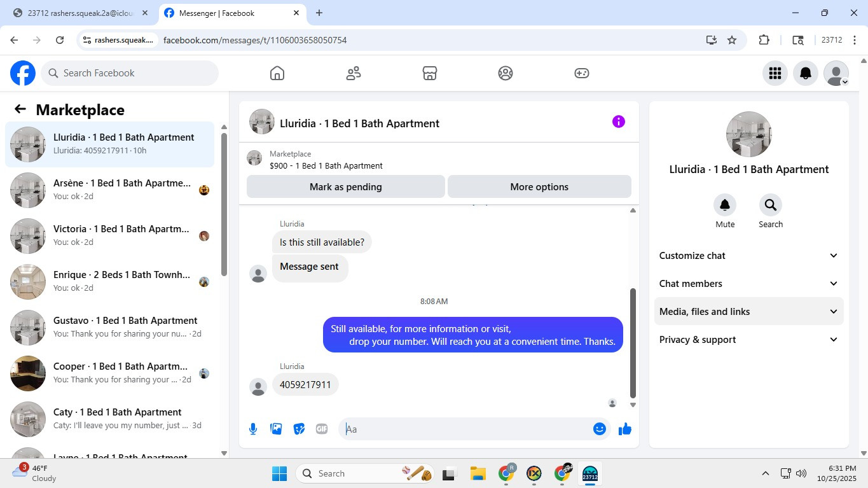The image size is (868, 488).
Task: Open the Marketplace storefront icon
Action: (x=430, y=73)
